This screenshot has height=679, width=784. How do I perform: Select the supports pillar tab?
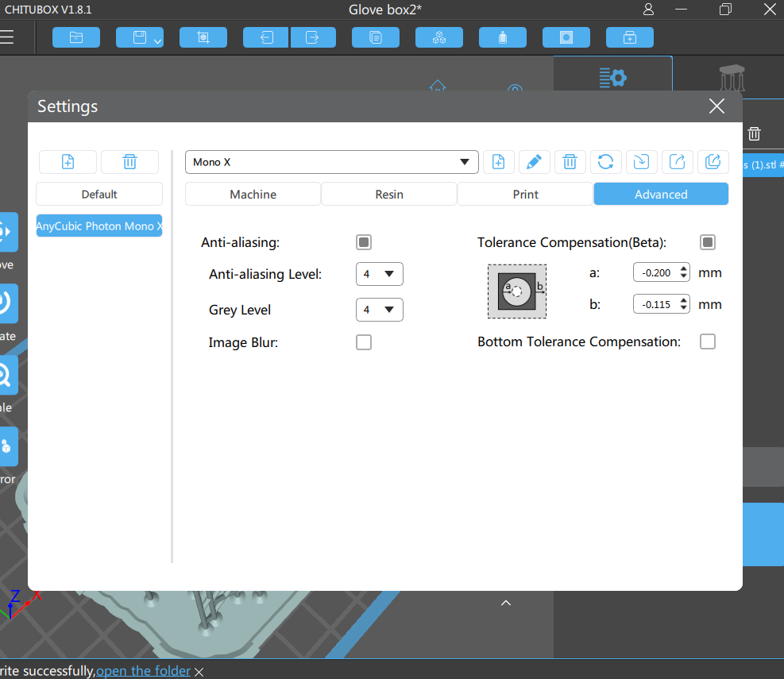732,77
